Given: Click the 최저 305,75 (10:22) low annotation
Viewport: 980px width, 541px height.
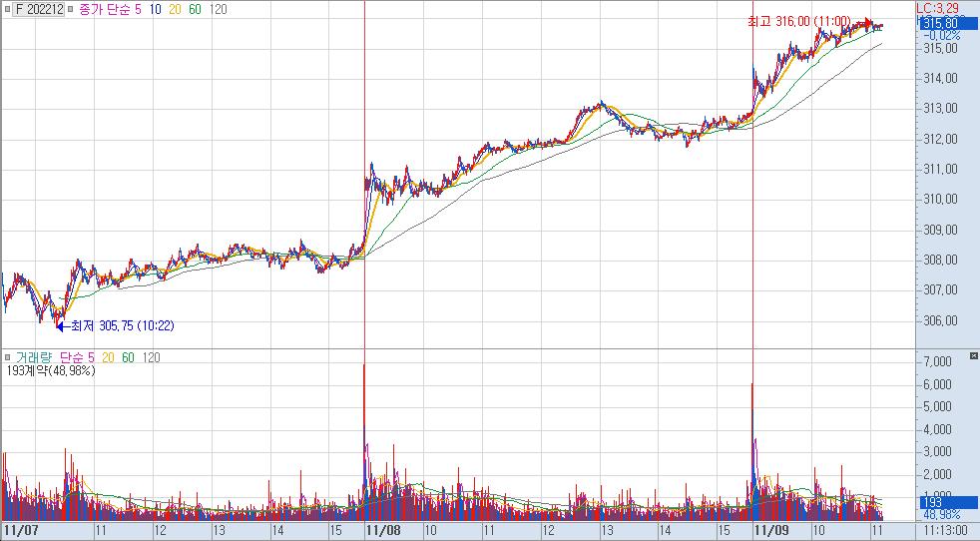Looking at the screenshot, I should coord(123,325).
